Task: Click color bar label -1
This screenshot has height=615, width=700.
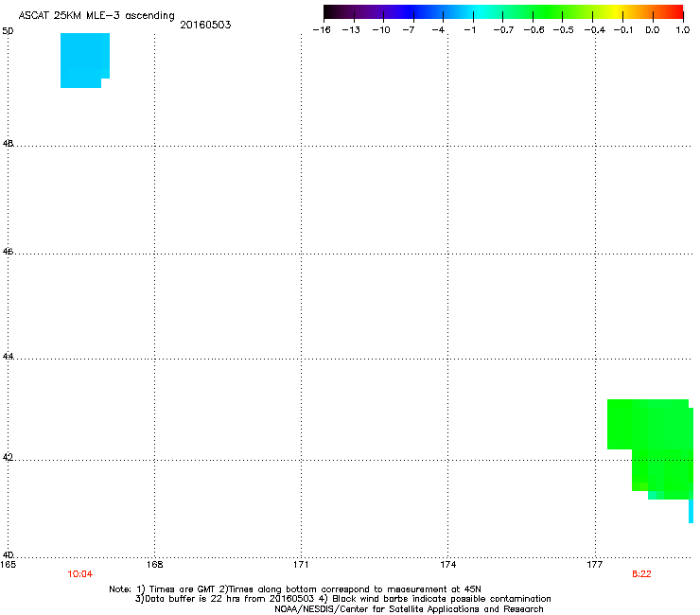Action: tap(469, 30)
